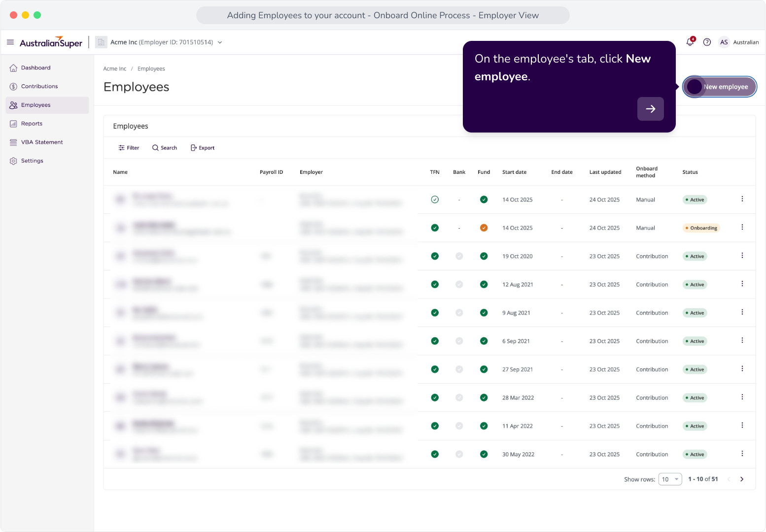Open row actions for the 30 May 2022 employee
766x532 pixels.
(742, 454)
